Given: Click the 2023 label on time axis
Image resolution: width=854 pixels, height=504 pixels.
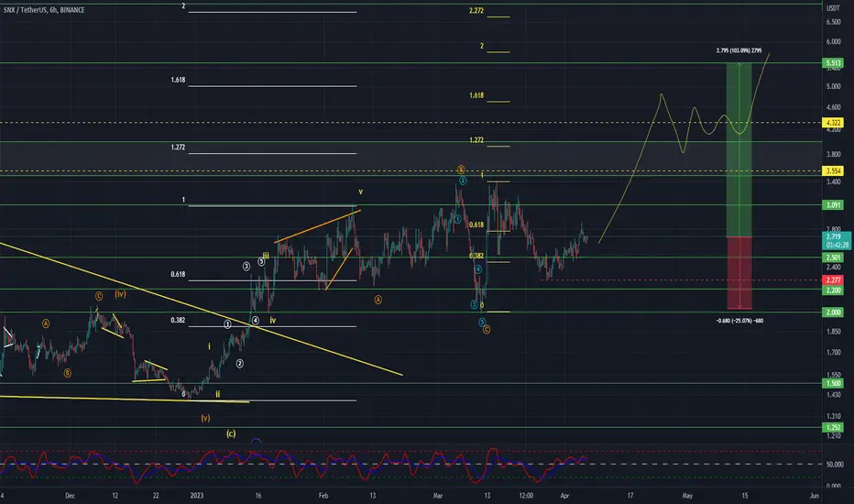Looking at the screenshot, I should click(197, 496).
